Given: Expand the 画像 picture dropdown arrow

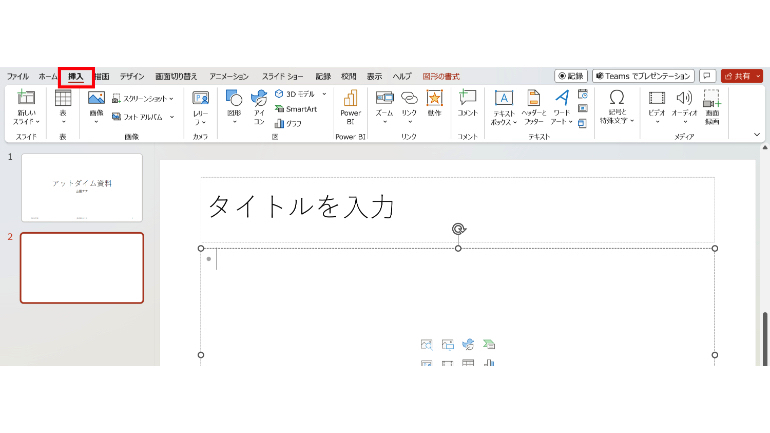Looking at the screenshot, I should [x=96, y=122].
